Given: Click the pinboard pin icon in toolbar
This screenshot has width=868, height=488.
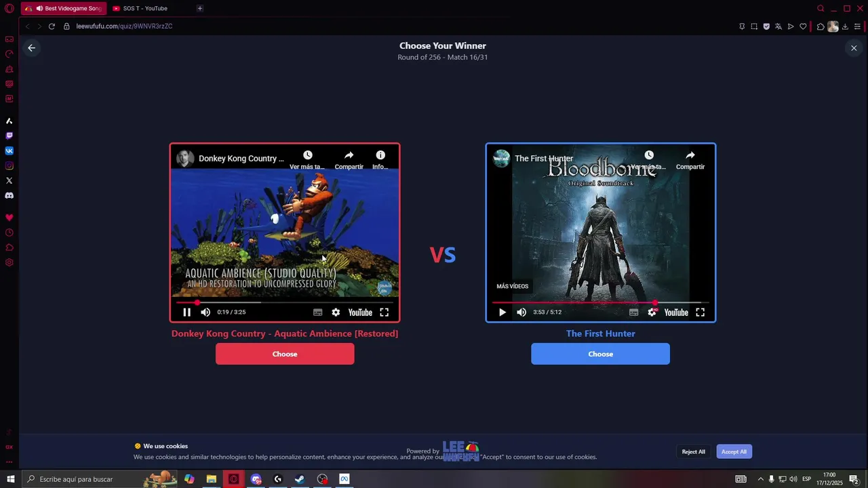Looking at the screenshot, I should 742,26.
